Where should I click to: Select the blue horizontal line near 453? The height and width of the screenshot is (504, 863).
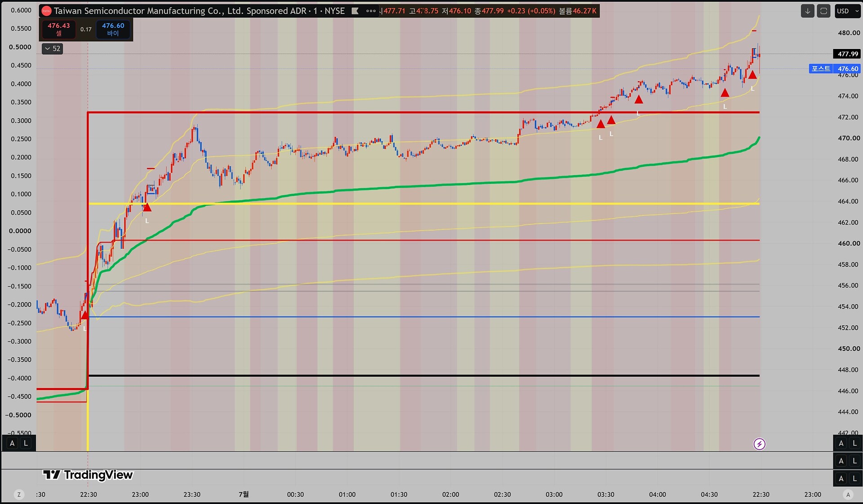(x=423, y=317)
